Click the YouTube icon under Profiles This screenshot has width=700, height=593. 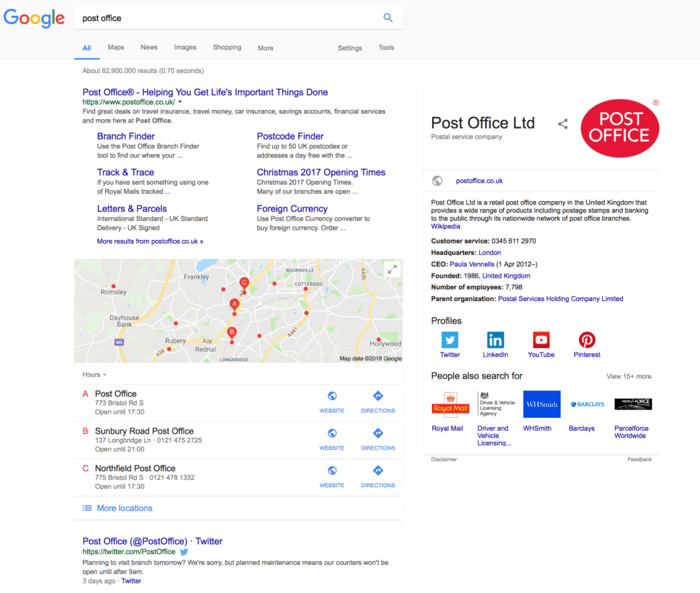[x=541, y=341]
